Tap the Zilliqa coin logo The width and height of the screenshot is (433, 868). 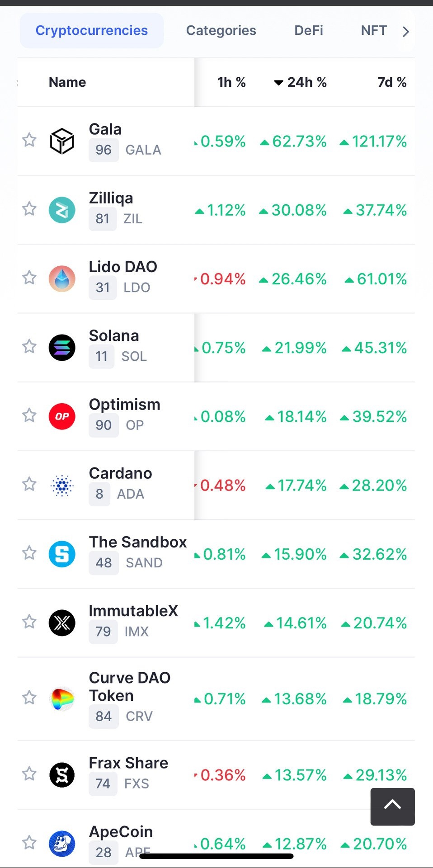[x=62, y=210]
